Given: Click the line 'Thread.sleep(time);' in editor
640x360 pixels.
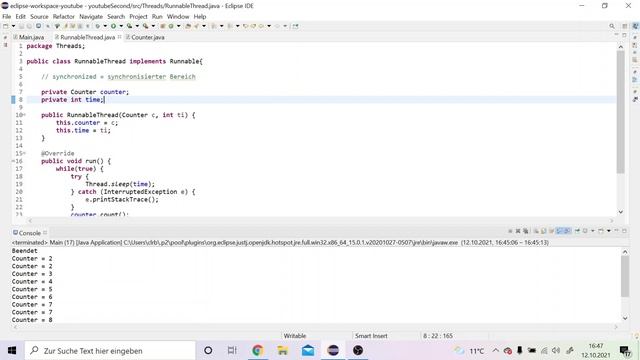Looking at the screenshot, I should click(120, 184).
